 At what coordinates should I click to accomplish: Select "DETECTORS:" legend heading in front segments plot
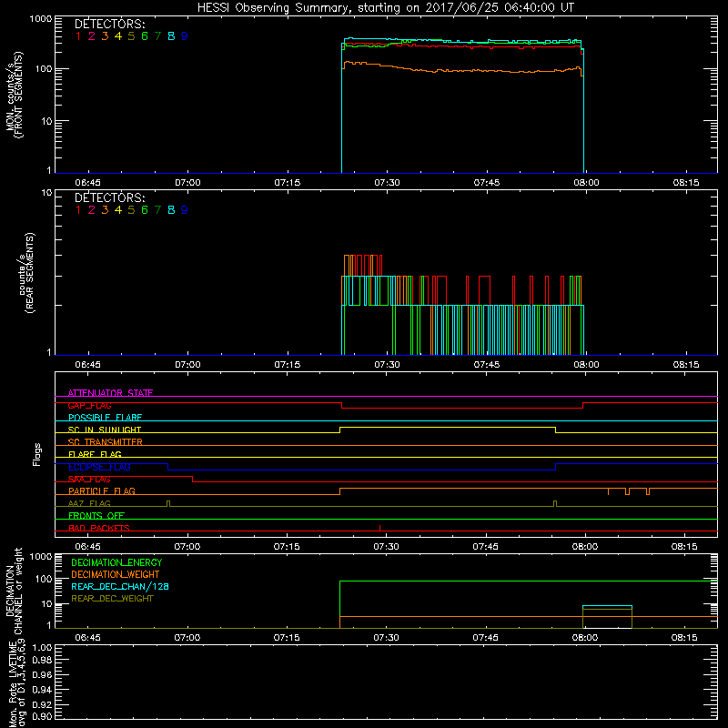tap(109, 24)
